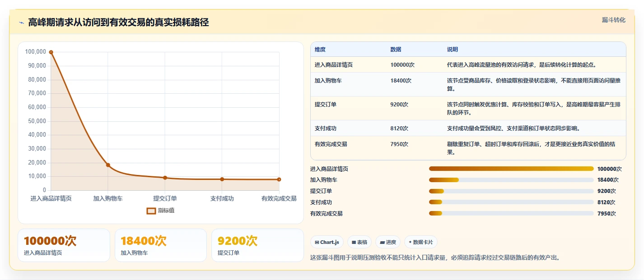Click the 100000次 cell in the table
Image resolution: width=644 pixels, height=280 pixels.
tap(402, 65)
